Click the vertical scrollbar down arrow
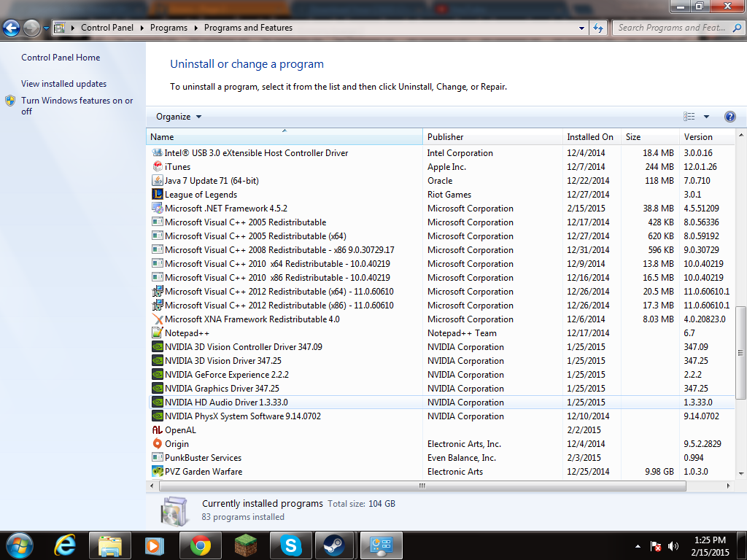747x560 pixels. click(x=741, y=473)
